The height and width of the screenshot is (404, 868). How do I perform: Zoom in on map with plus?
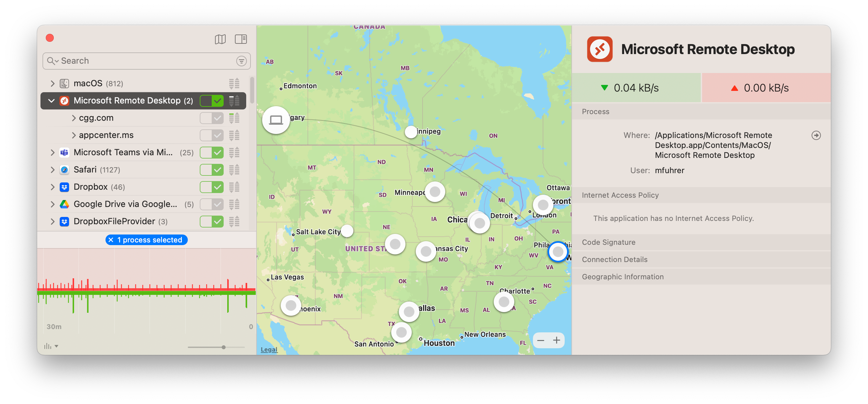click(x=556, y=340)
